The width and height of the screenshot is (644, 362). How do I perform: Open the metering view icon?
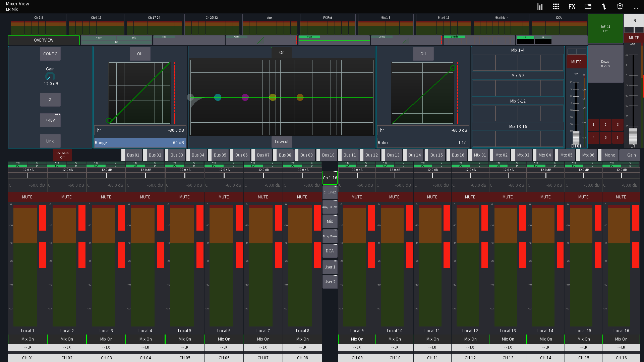coord(540,6)
